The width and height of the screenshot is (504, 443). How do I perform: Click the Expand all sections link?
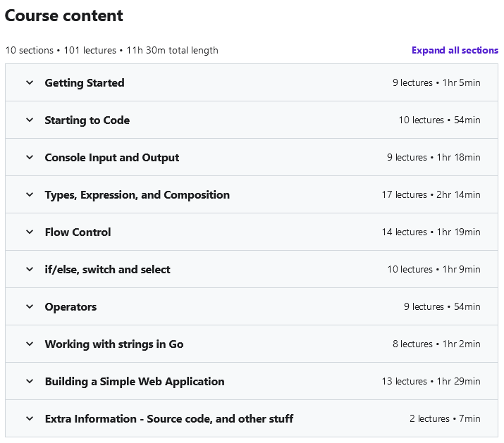(455, 50)
